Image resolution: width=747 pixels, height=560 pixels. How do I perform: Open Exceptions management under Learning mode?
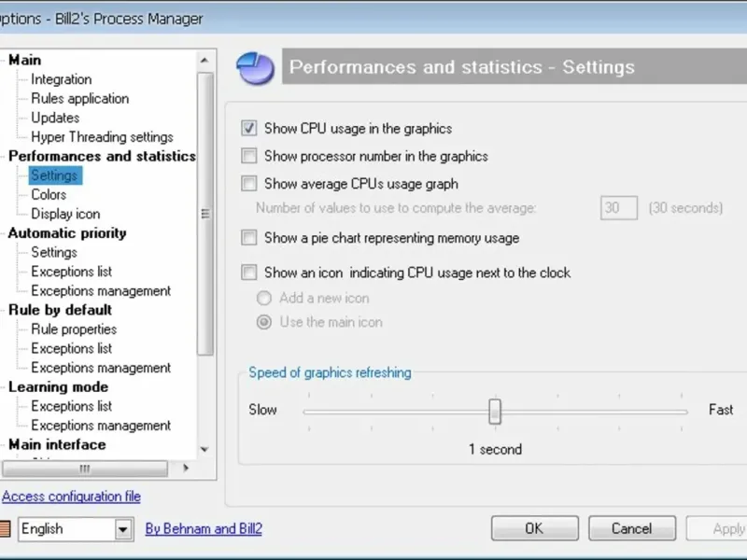101,426
